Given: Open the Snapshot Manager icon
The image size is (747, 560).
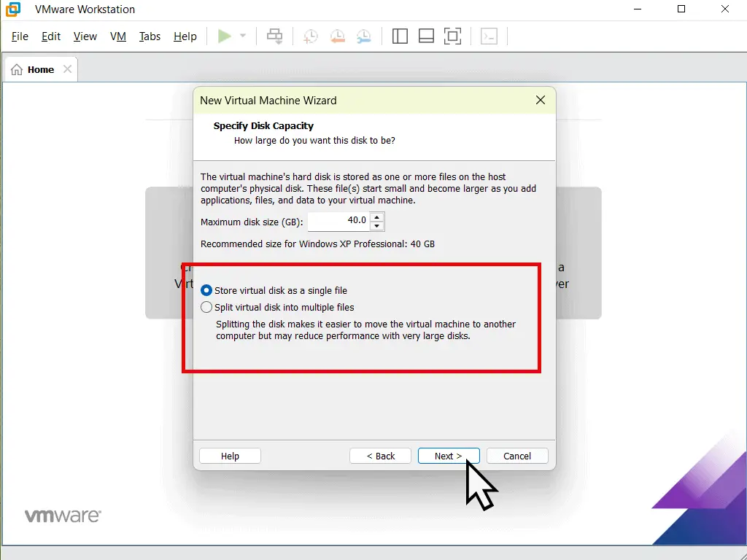Looking at the screenshot, I should point(363,36).
